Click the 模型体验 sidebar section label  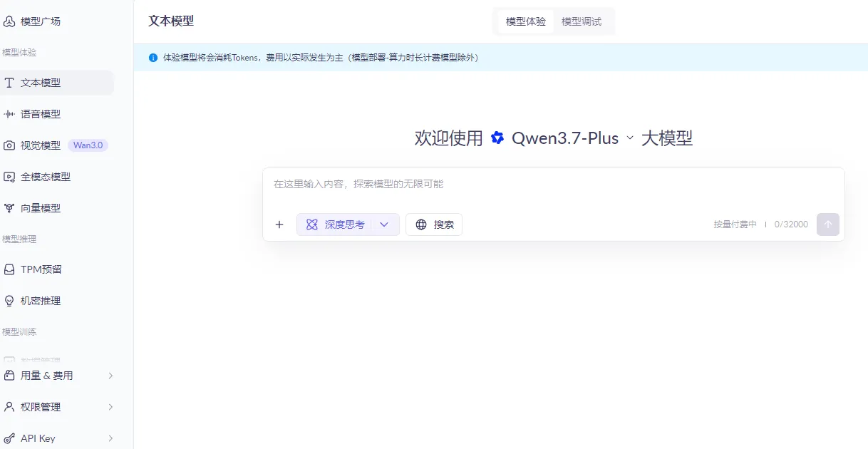click(x=20, y=53)
